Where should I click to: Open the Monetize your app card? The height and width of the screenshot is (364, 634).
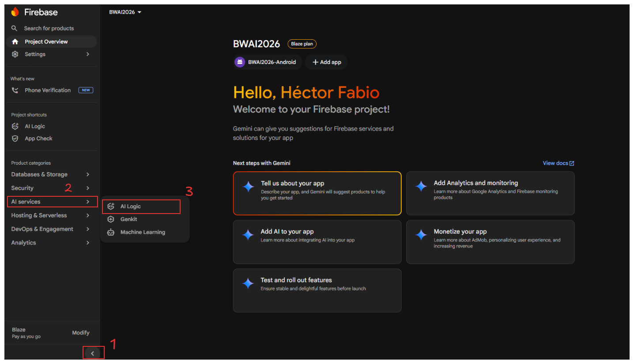(490, 242)
